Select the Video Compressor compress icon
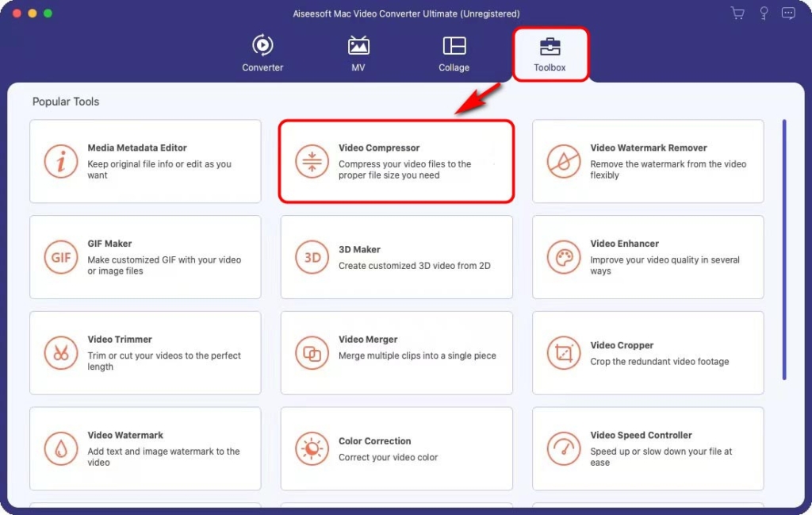 [312, 160]
